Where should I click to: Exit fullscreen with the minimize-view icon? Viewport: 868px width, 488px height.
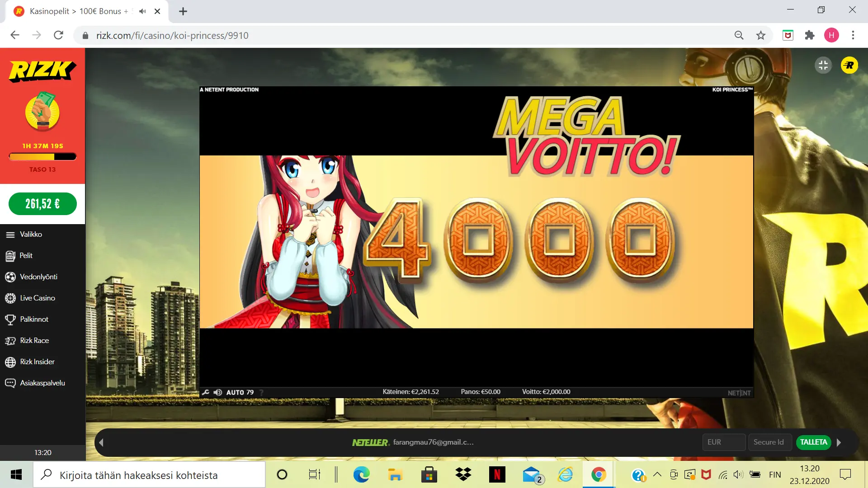pos(823,66)
